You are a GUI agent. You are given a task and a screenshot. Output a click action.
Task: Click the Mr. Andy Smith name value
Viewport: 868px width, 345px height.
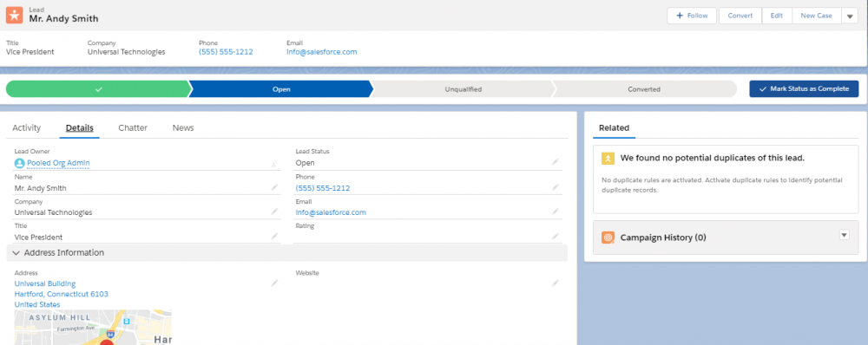(41, 188)
